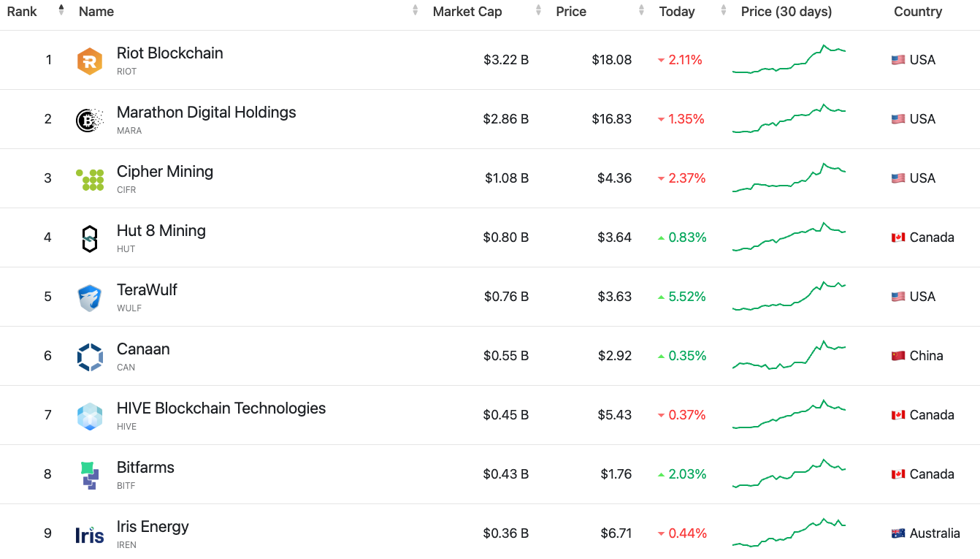Click the Canaan hexagon logo
This screenshot has width=980, height=559.
tap(90, 357)
